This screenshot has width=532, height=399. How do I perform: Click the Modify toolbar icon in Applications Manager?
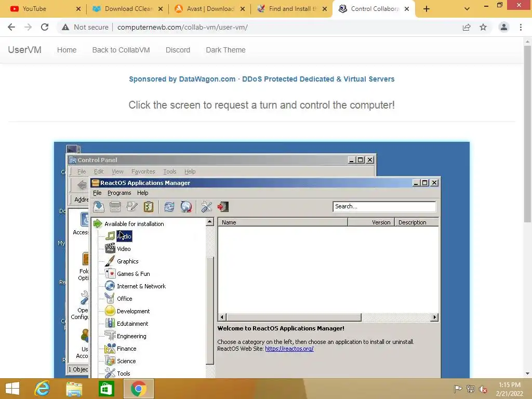[x=132, y=207]
